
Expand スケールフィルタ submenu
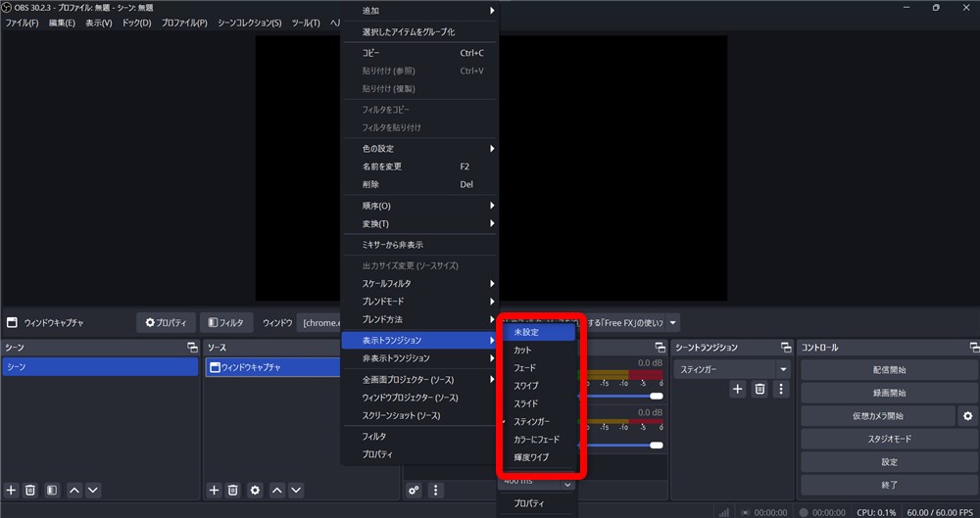click(420, 284)
